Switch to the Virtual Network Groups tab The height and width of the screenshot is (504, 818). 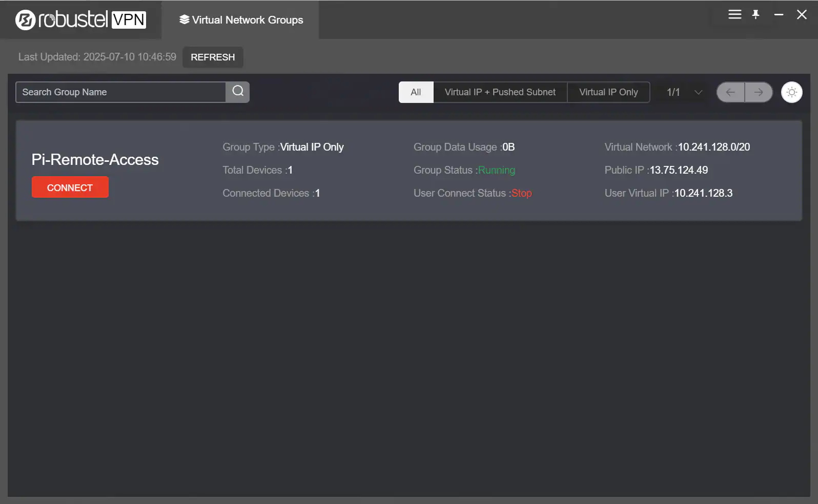click(x=240, y=19)
